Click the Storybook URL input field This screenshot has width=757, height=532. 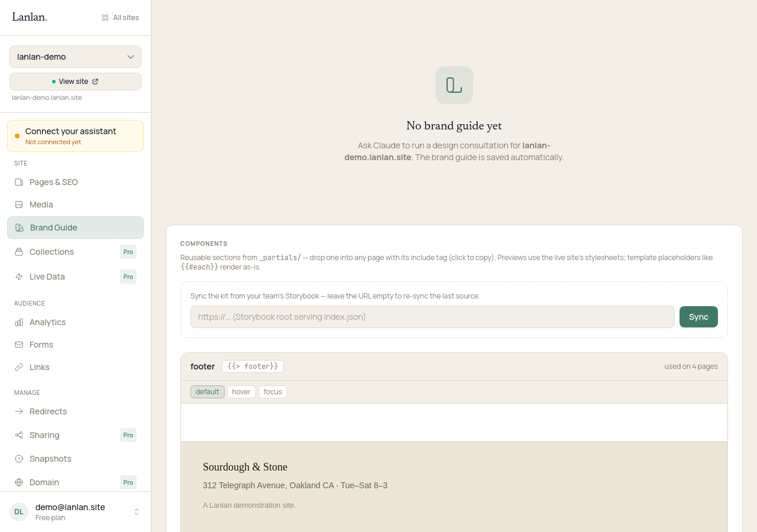point(432,317)
